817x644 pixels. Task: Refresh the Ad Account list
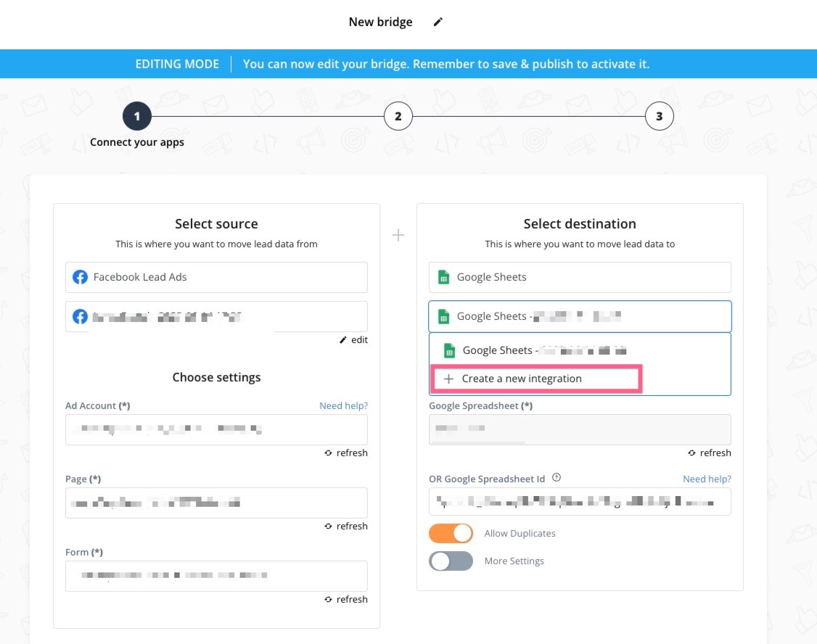(x=346, y=453)
